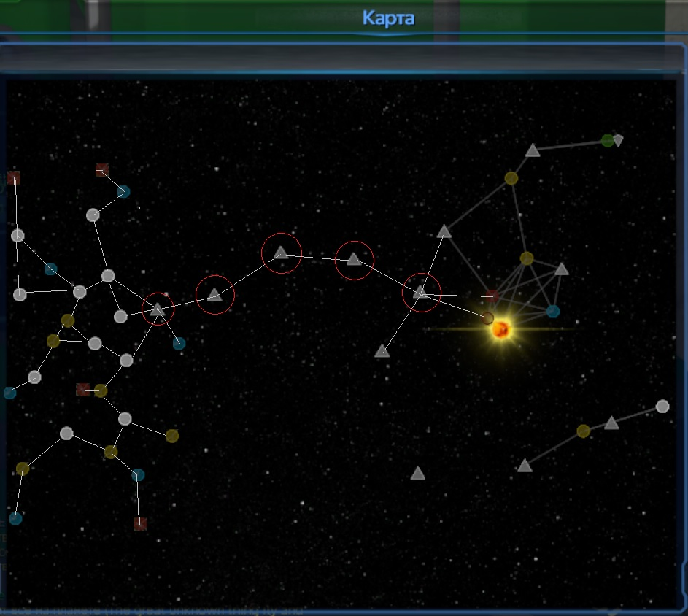
Task: Select the dead-end triangle below red-circled route
Action: (x=382, y=352)
